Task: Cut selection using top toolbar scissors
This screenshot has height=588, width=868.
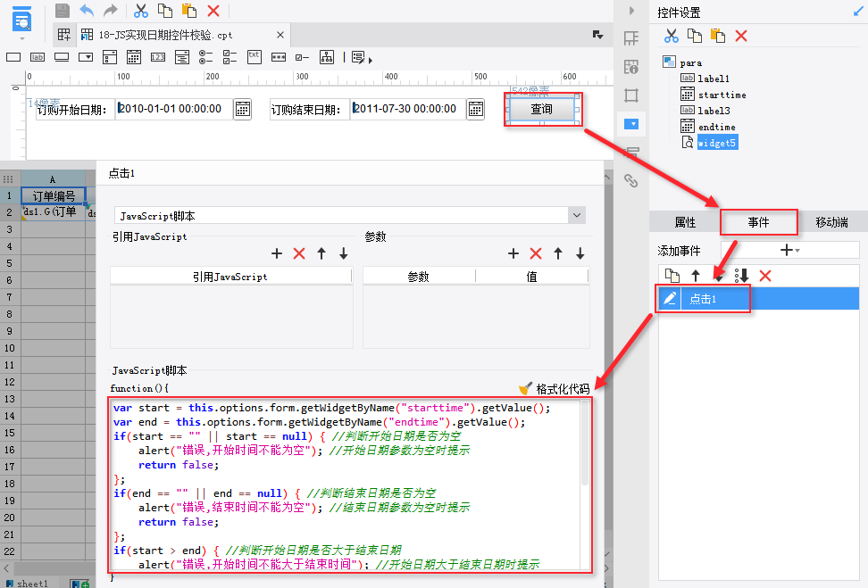Action: (141, 11)
